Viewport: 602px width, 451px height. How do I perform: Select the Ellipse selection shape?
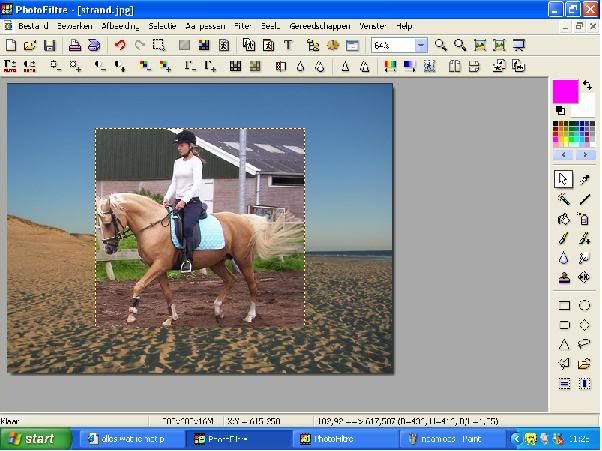click(x=584, y=305)
